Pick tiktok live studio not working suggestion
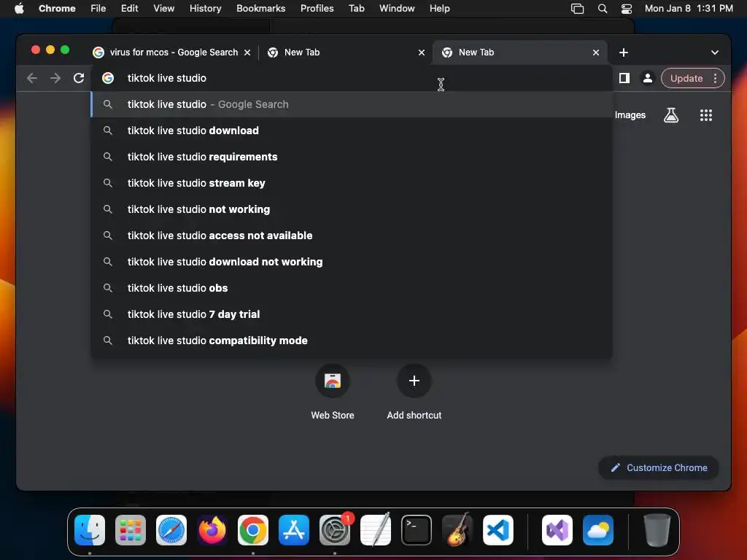The width and height of the screenshot is (747, 560). pos(352,209)
